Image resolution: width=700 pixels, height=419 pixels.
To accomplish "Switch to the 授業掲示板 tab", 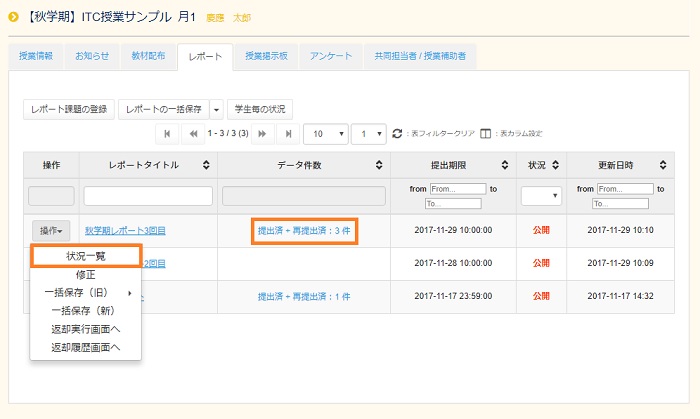I will [266, 57].
